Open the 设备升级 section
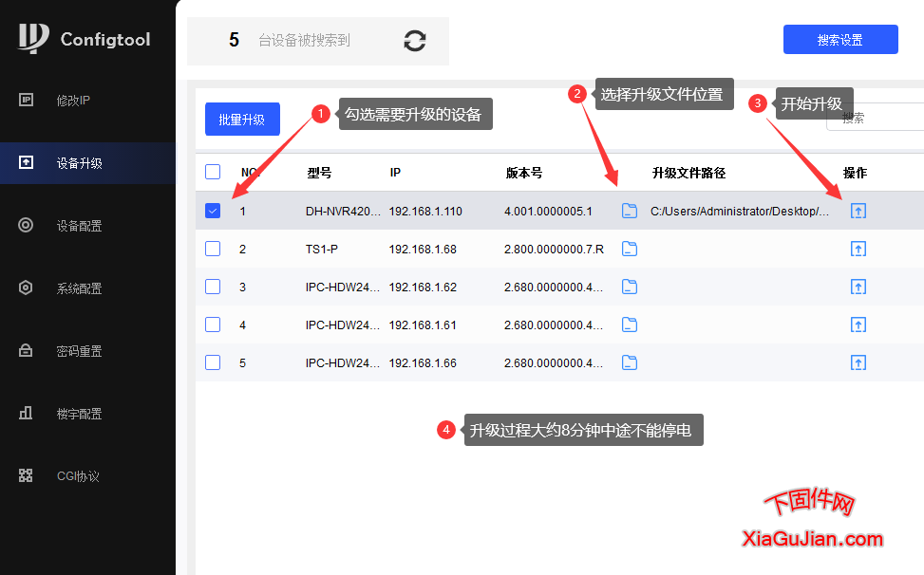The width and height of the screenshot is (924, 575). pyautogui.click(x=26, y=162)
